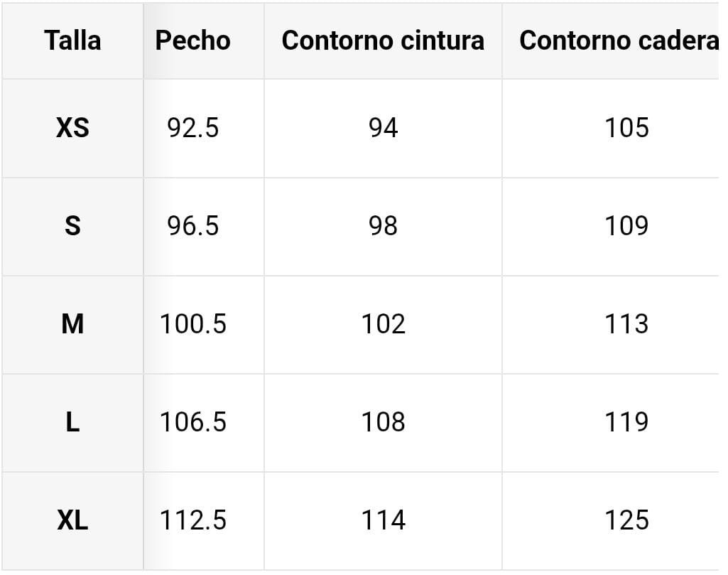This screenshot has height=575, width=728.
Task: Select the M pecho value 100.5
Action: coord(193,324)
